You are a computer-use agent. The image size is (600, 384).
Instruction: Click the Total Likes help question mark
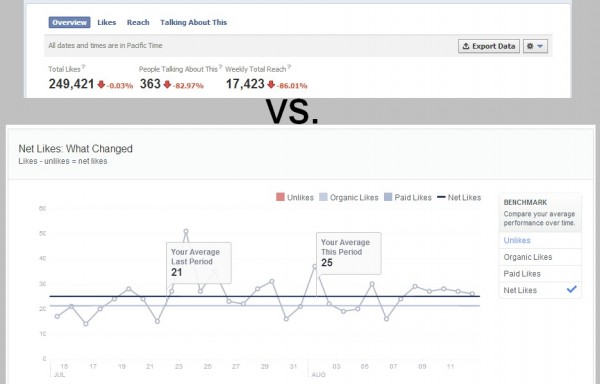click(83, 67)
